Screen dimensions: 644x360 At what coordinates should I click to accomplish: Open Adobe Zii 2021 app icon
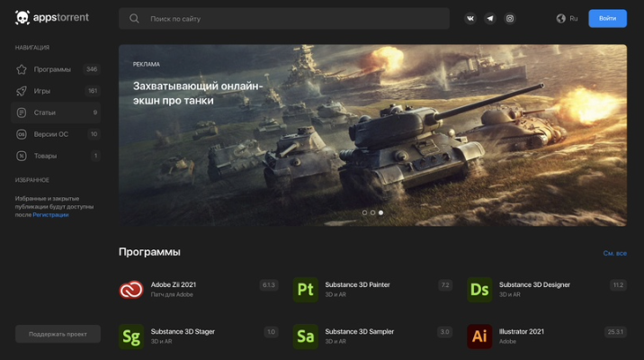(x=131, y=290)
